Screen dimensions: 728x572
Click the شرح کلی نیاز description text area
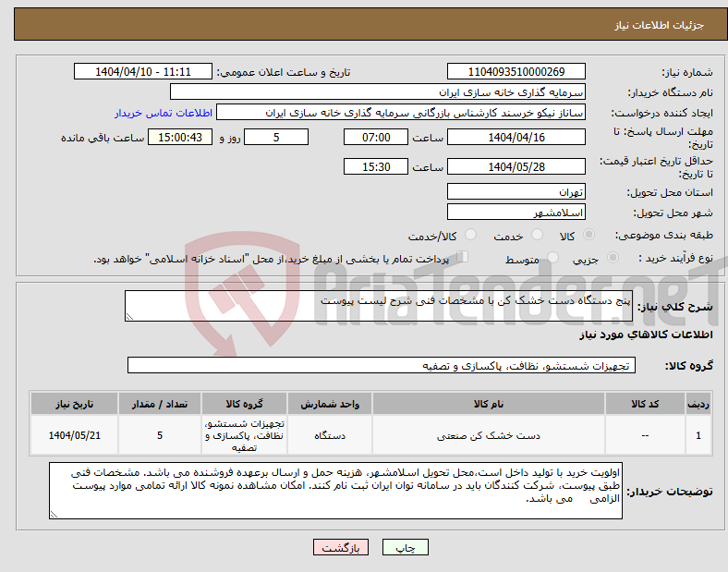click(379, 306)
